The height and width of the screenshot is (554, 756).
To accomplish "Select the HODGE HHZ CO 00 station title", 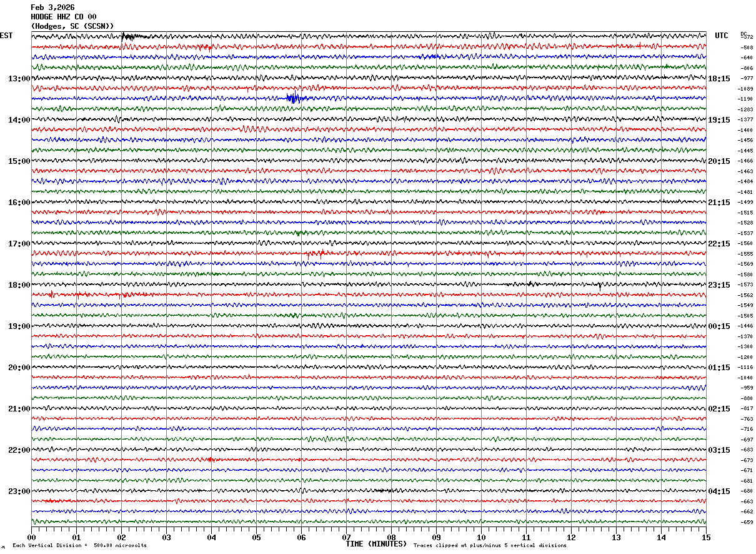I will pyautogui.click(x=64, y=17).
